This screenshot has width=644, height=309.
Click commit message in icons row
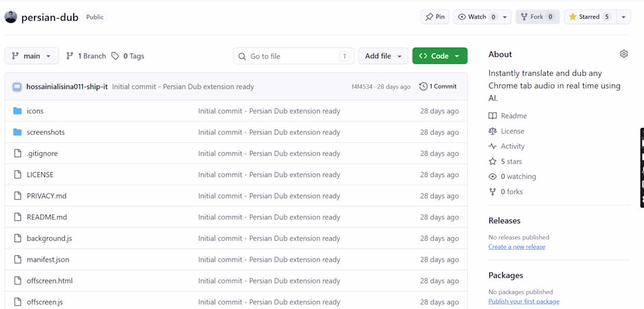click(269, 111)
